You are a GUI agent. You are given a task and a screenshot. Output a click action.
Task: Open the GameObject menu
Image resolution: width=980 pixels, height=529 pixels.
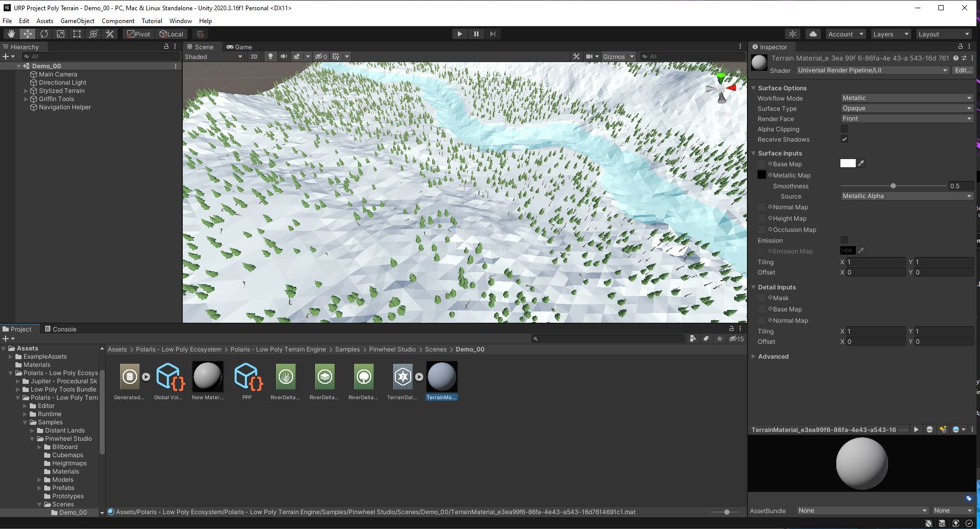78,21
